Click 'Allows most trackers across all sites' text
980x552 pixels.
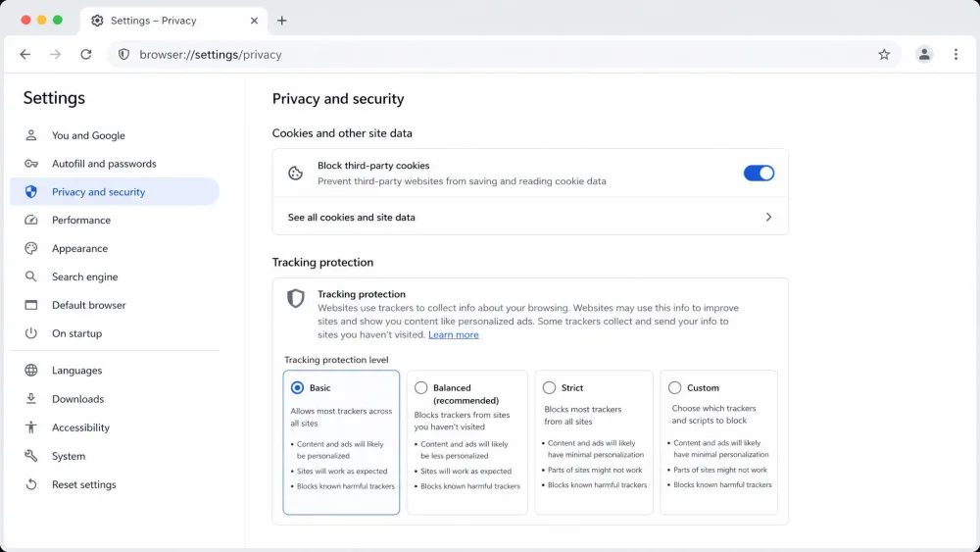tap(341, 417)
